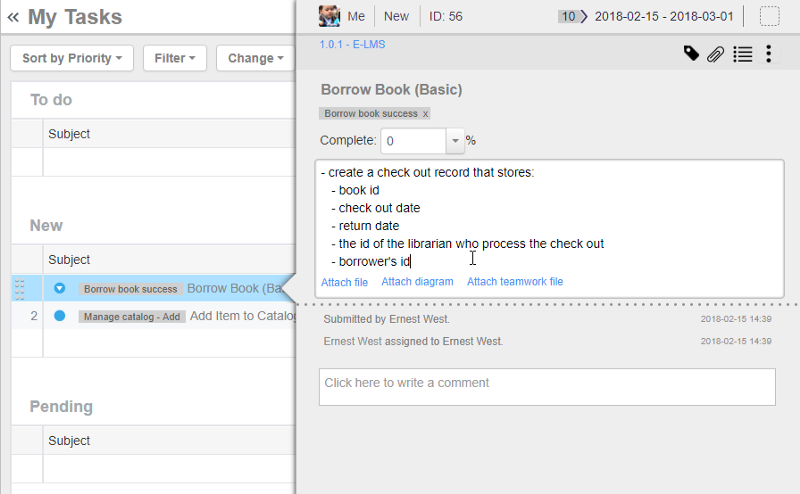
Task: Click the New status label
Action: [396, 16]
